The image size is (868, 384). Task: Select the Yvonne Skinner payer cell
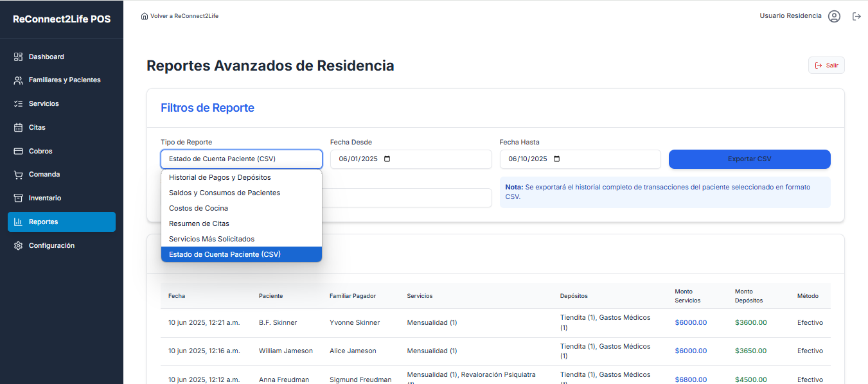(355, 322)
